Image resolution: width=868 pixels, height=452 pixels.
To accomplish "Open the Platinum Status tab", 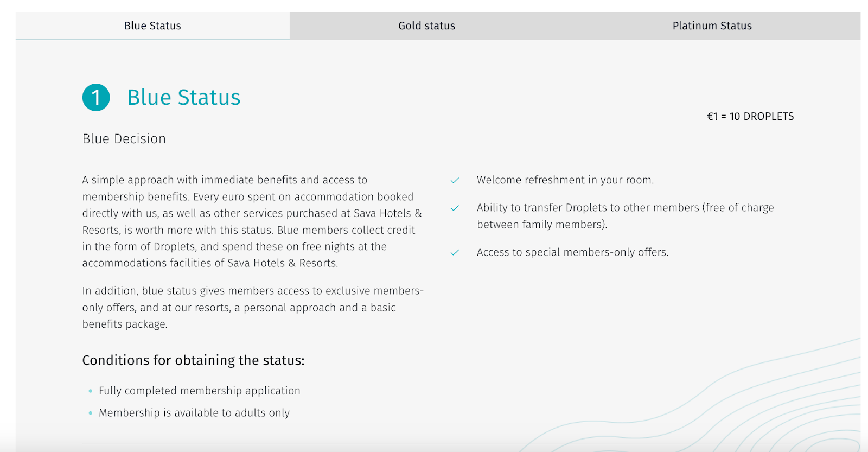I will point(712,26).
